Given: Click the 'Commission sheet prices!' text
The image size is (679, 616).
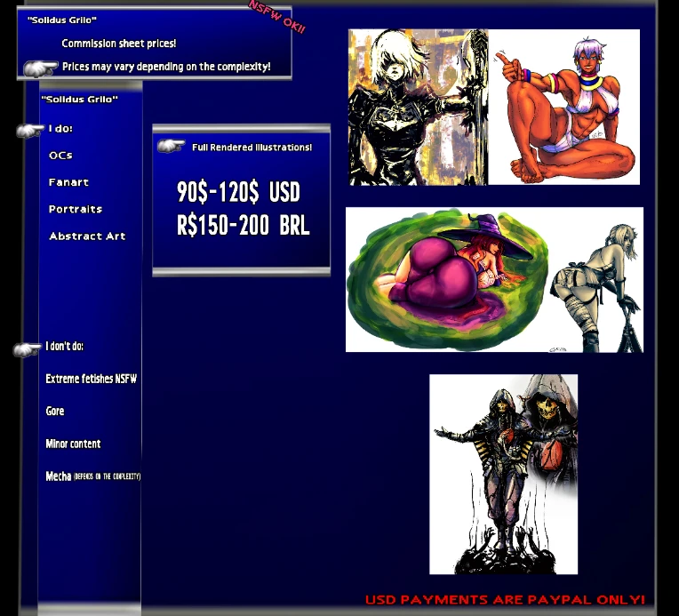Looking at the screenshot, I should click(x=119, y=44).
